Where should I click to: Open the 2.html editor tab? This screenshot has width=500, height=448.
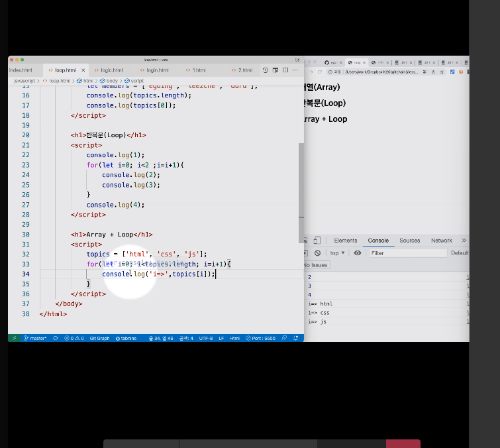coord(242,70)
